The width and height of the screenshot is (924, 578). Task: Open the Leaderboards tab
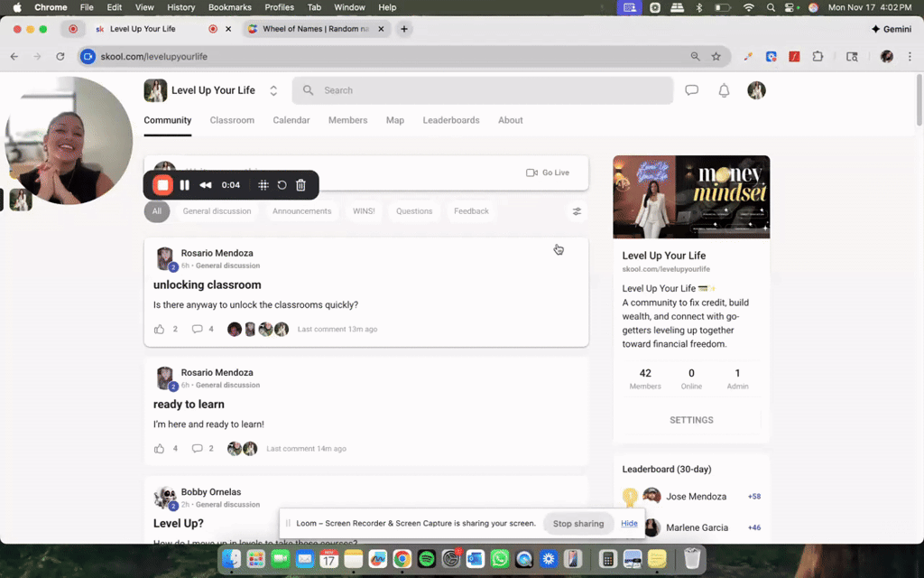451,120
